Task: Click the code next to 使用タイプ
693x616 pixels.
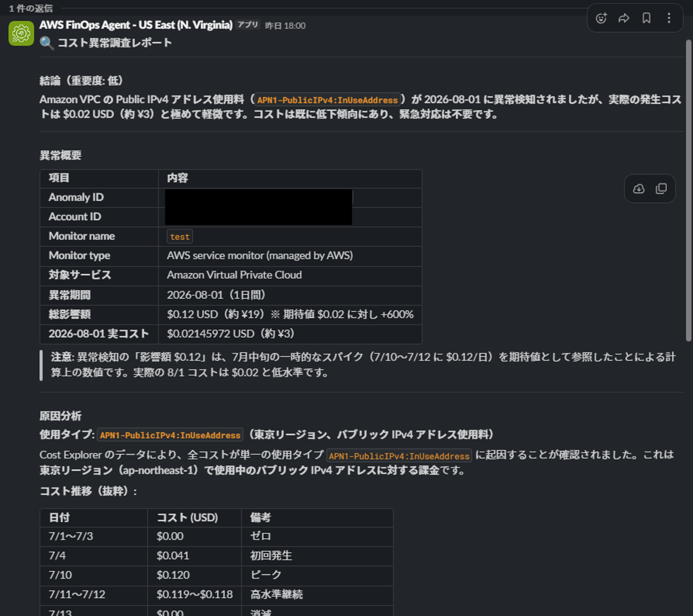Action: [x=170, y=435]
